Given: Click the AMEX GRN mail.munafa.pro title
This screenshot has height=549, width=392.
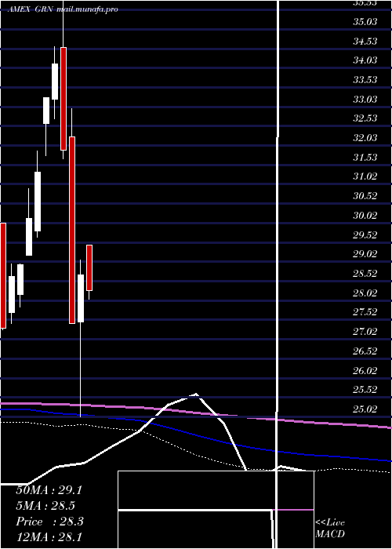Looking at the screenshot, I should click(x=63, y=9).
